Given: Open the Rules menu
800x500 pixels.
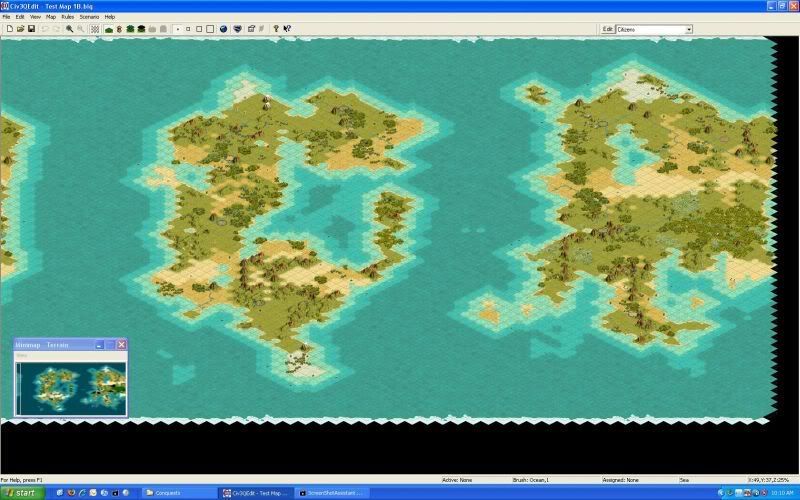Looking at the screenshot, I should coord(67,17).
